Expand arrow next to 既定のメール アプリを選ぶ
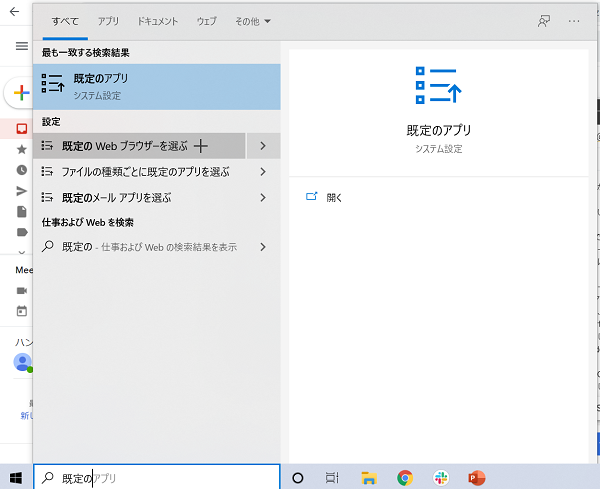Image resolution: width=600 pixels, height=489 pixels. click(262, 198)
